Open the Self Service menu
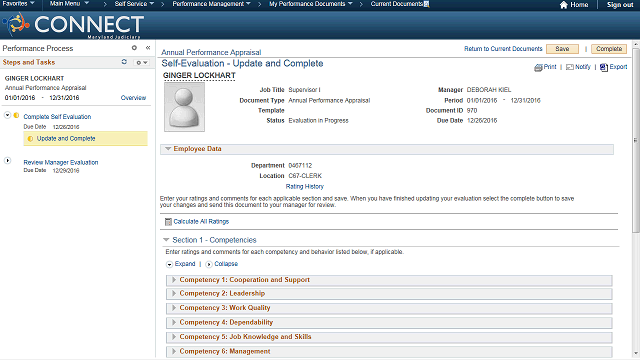 click(134, 4)
